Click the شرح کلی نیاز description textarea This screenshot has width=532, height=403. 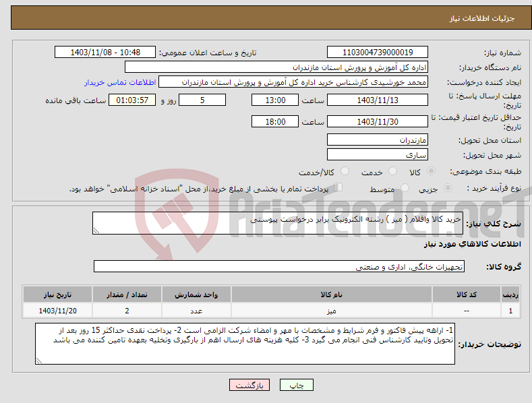coord(278,223)
